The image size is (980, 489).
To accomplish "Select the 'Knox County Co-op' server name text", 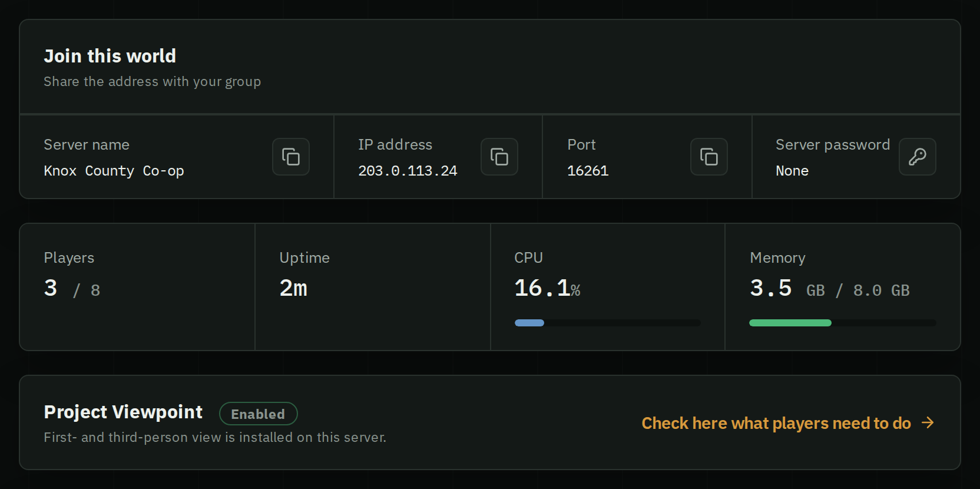I will [x=114, y=171].
